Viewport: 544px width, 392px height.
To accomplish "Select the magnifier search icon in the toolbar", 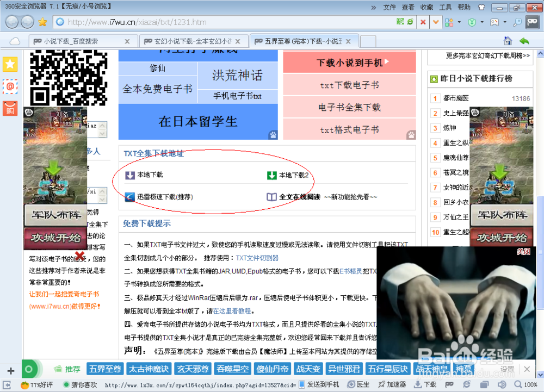I will click(x=517, y=22).
